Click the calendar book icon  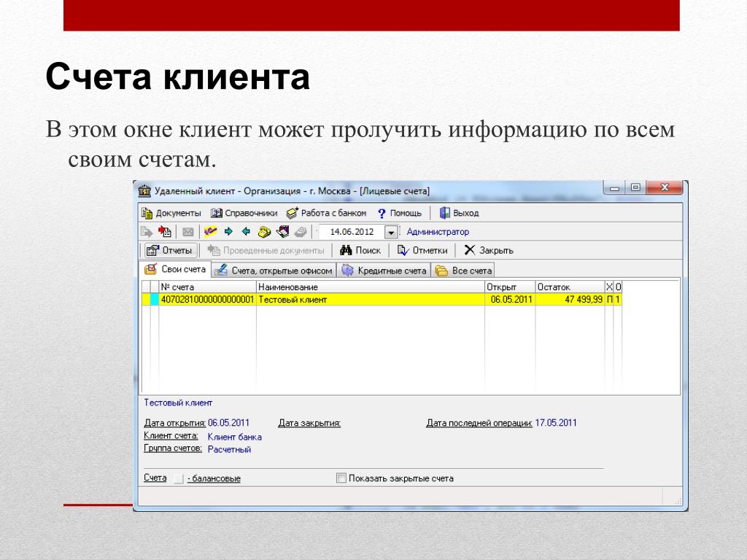[x=282, y=232]
